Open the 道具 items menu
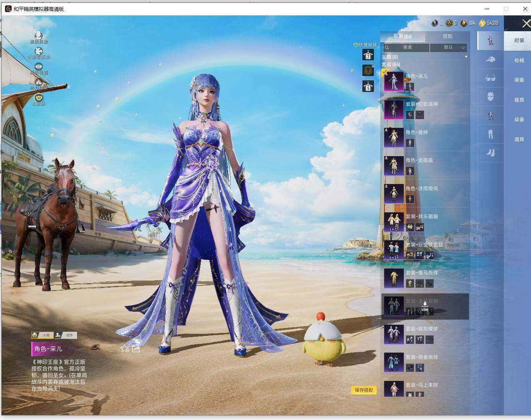This screenshot has height=420, width=531. pyautogui.click(x=519, y=139)
